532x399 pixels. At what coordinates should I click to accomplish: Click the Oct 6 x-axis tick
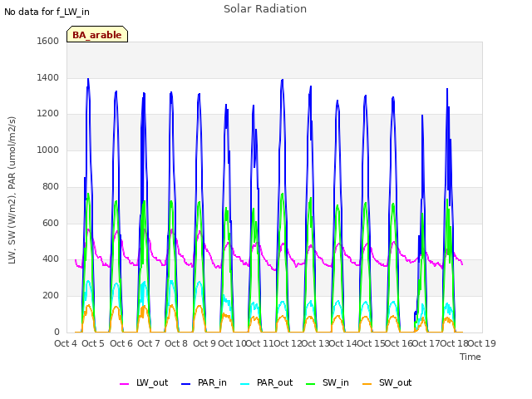[121, 343]
